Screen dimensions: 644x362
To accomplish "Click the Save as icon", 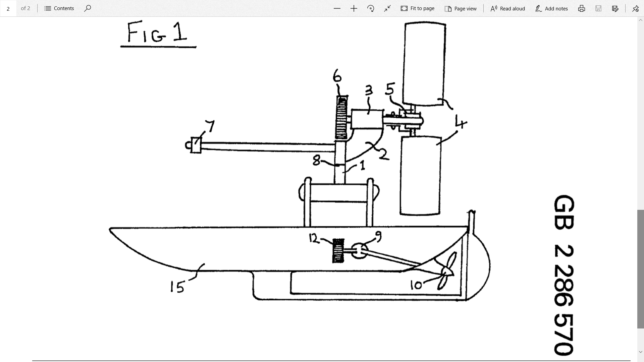I will point(615,8).
